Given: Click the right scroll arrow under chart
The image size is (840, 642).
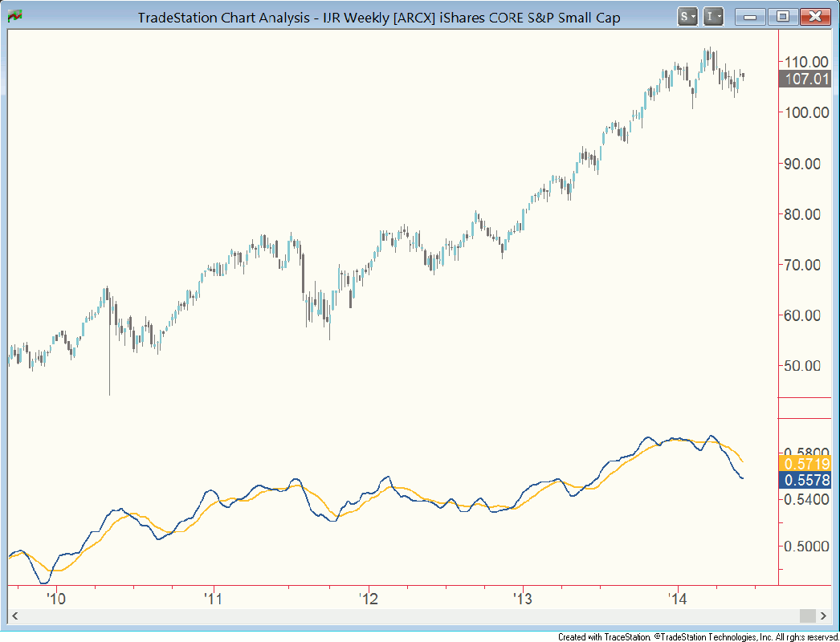Looking at the screenshot, I should click(823, 616).
